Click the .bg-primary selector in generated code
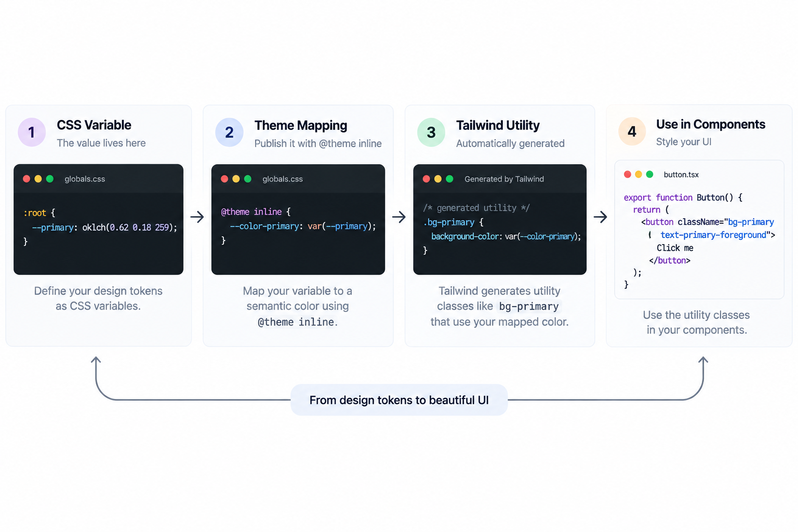798x532 pixels. click(x=449, y=222)
